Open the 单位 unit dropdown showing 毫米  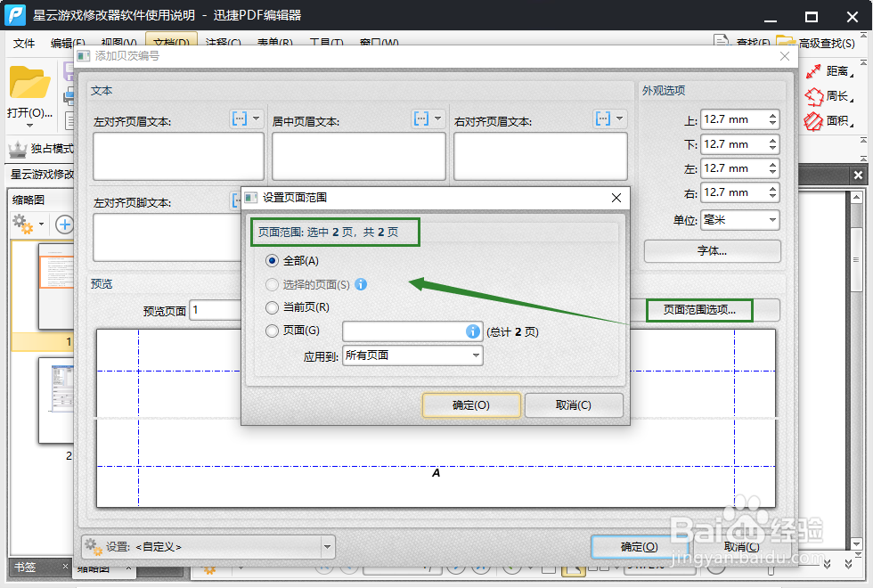click(739, 219)
